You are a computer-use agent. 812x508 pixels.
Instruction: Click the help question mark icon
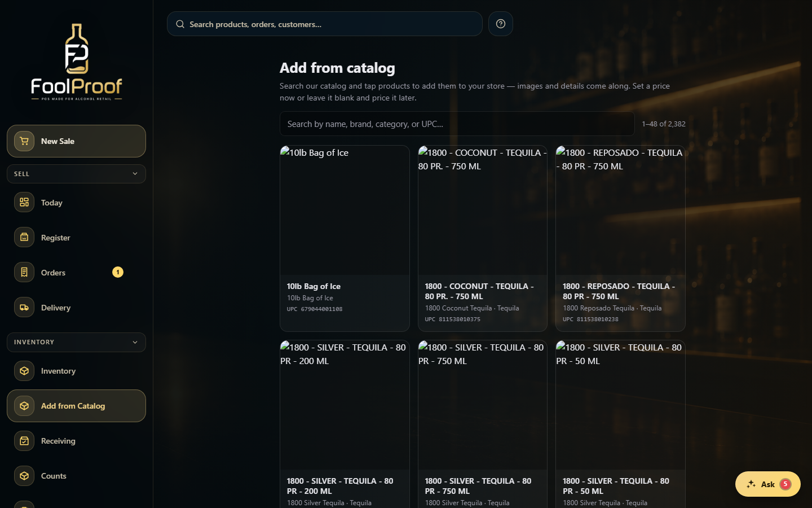(501, 24)
